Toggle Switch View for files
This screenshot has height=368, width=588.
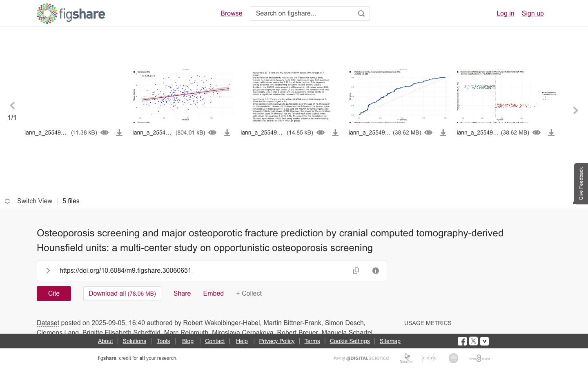pyautogui.click(x=29, y=201)
